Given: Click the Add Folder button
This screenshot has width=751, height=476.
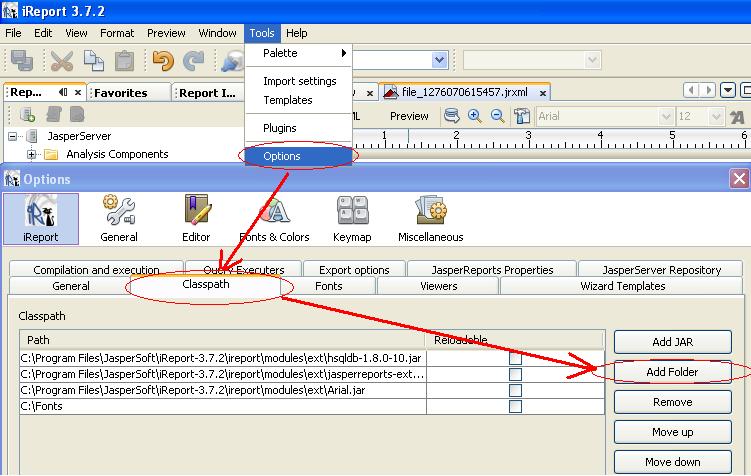Looking at the screenshot, I should pos(672,372).
